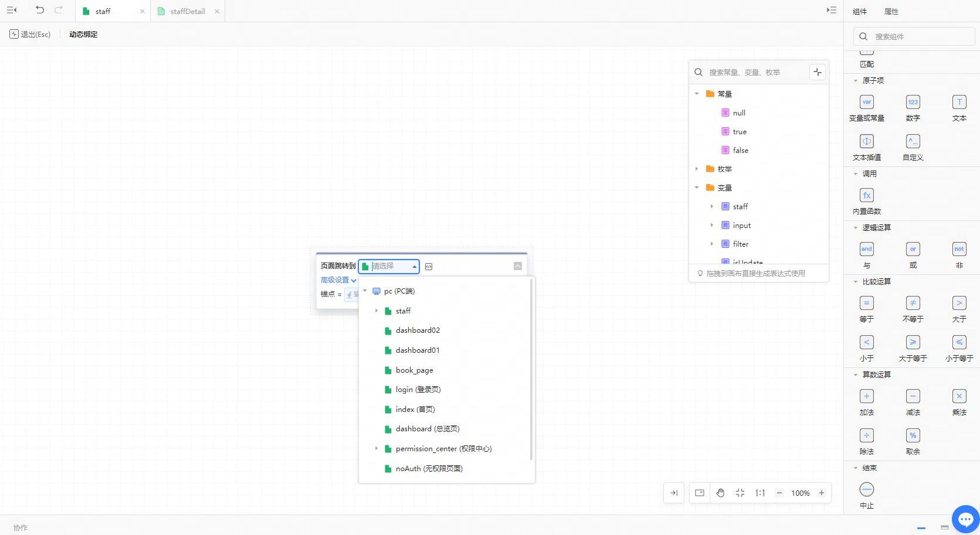Collapse the 比较运算 section
Viewport: 980px width, 535px height.
click(x=856, y=282)
